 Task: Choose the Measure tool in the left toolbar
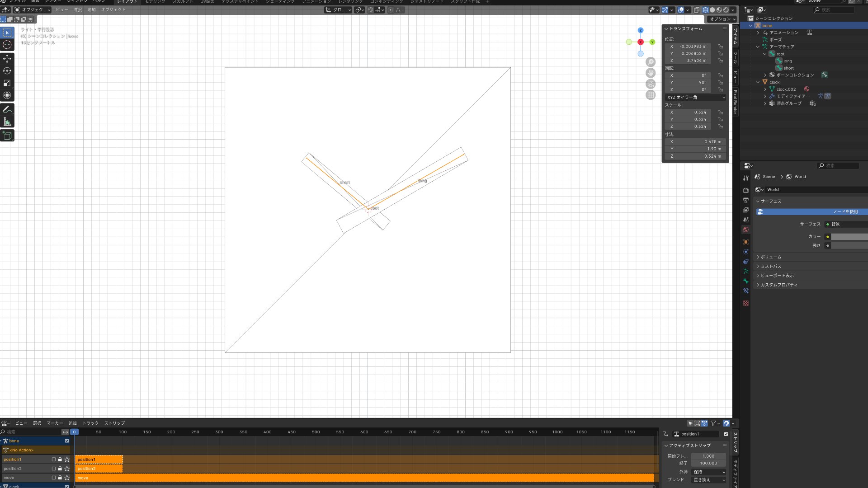7,122
